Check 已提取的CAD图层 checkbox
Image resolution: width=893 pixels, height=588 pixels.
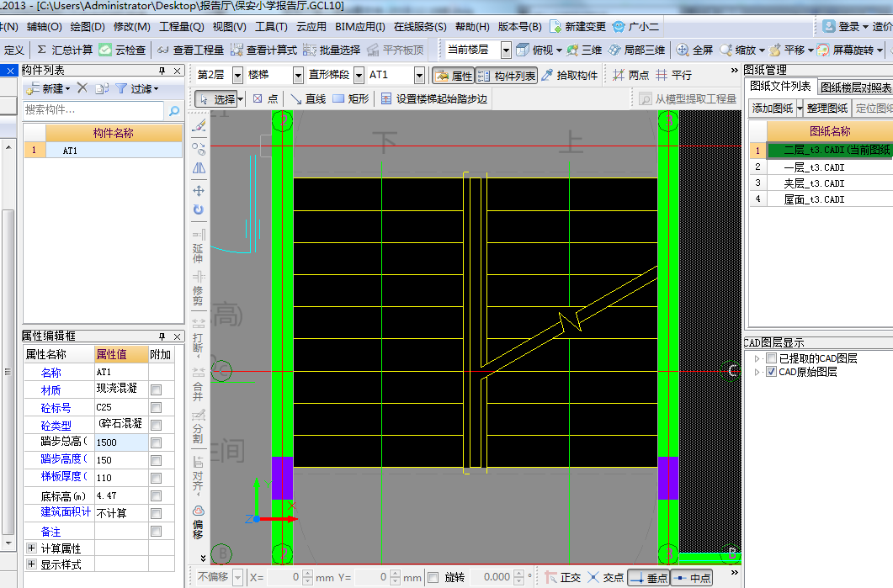click(772, 358)
